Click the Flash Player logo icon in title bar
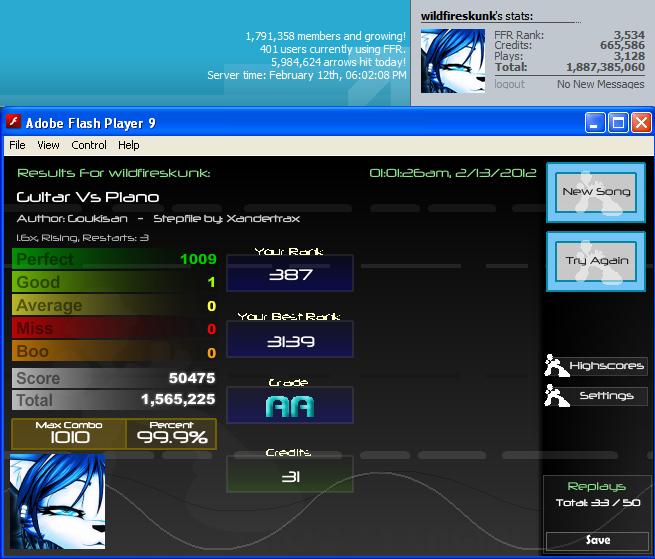The width and height of the screenshot is (655, 559). pyautogui.click(x=13, y=122)
